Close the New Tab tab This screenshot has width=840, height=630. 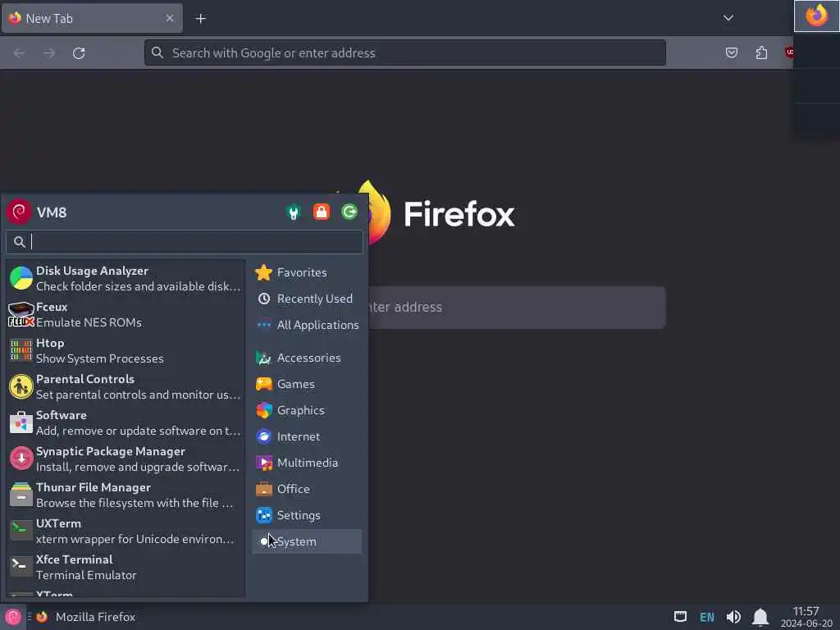(x=170, y=18)
